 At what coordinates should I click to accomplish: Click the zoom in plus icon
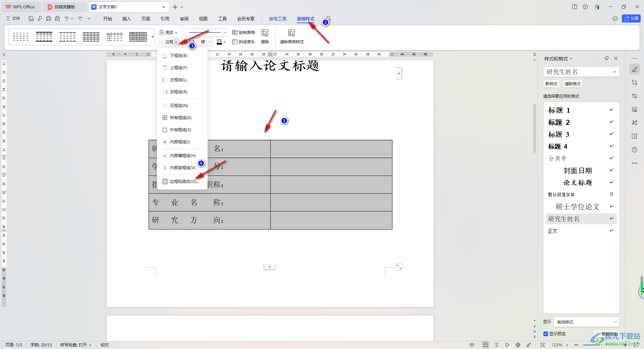coord(625,345)
